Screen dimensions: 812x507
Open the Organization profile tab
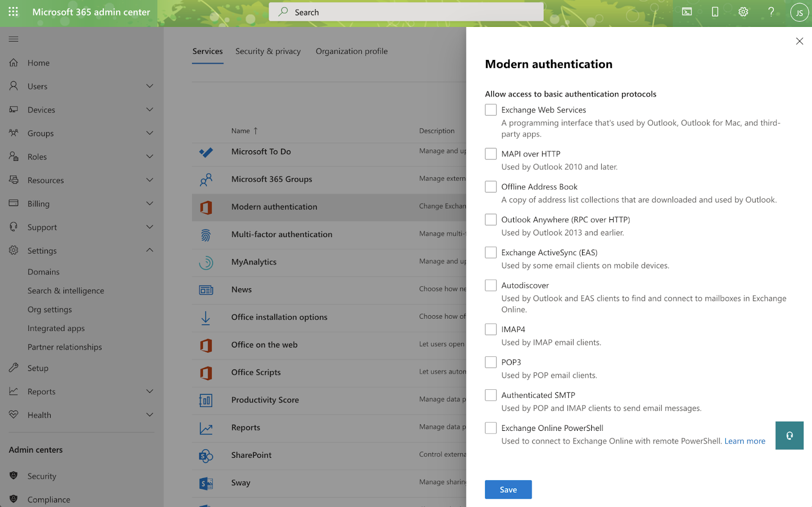pos(352,51)
